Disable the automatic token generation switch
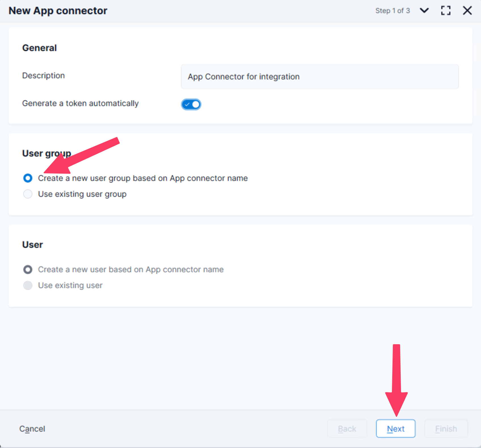481x448 pixels. click(191, 104)
